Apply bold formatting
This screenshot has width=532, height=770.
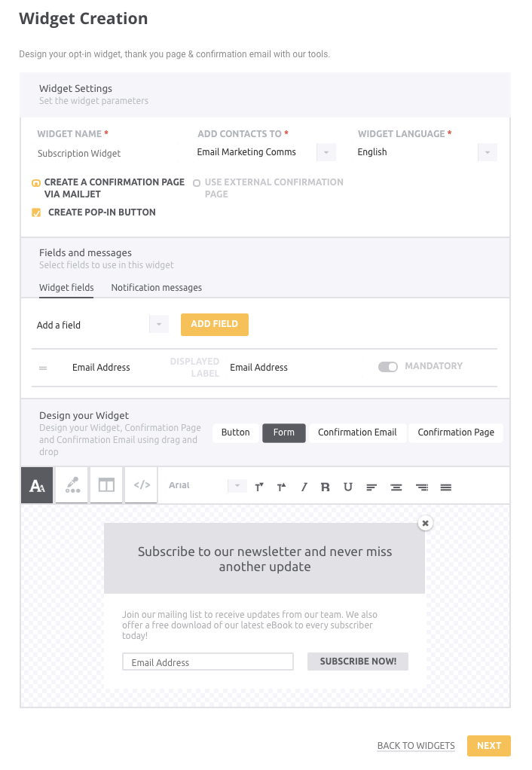coord(326,487)
